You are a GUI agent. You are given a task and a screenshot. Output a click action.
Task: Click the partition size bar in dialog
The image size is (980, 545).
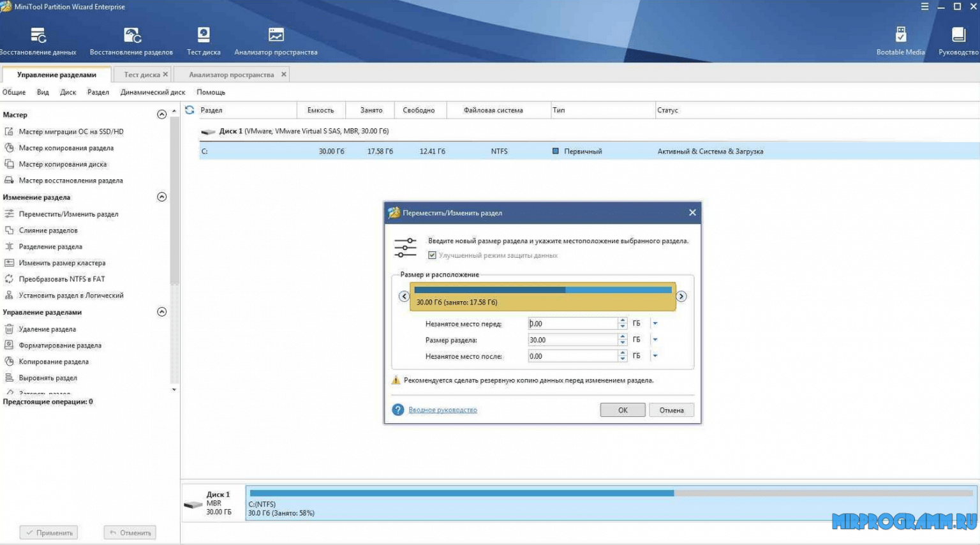(543, 296)
